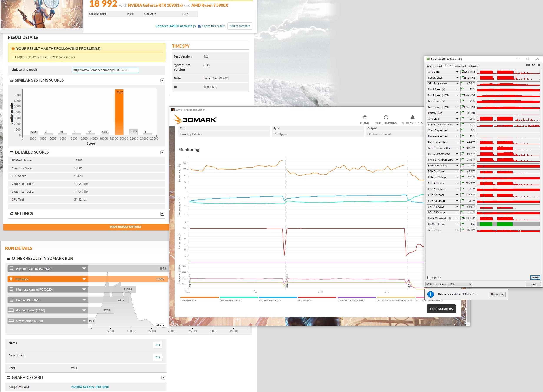Click the Edit button next to Description
This screenshot has height=392, width=543.
157,357
